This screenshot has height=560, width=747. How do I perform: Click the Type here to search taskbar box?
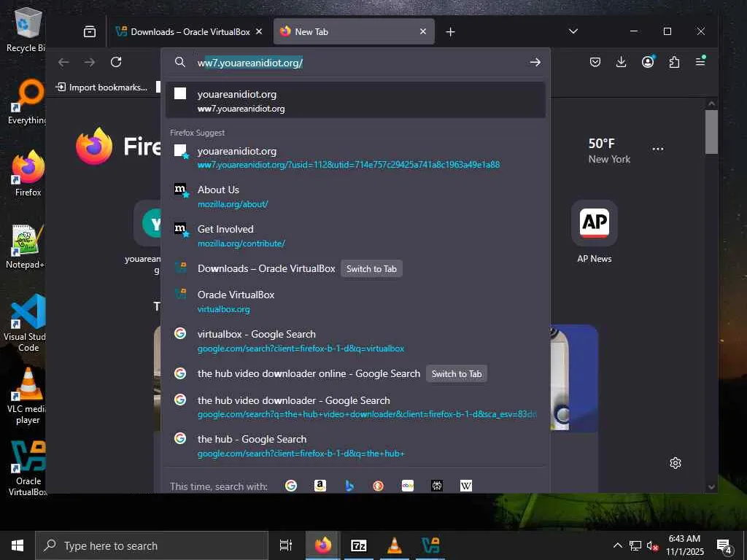coord(152,545)
